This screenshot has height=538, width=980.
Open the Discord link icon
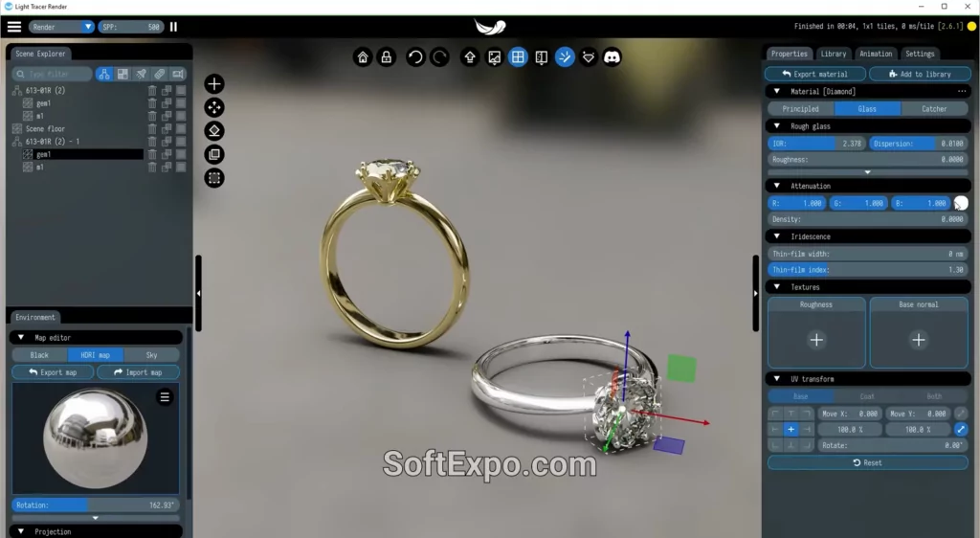(612, 57)
